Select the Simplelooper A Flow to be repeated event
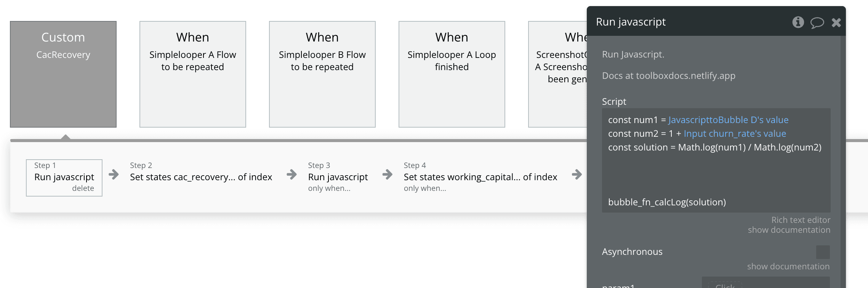This screenshot has height=288, width=868. pyautogui.click(x=193, y=74)
